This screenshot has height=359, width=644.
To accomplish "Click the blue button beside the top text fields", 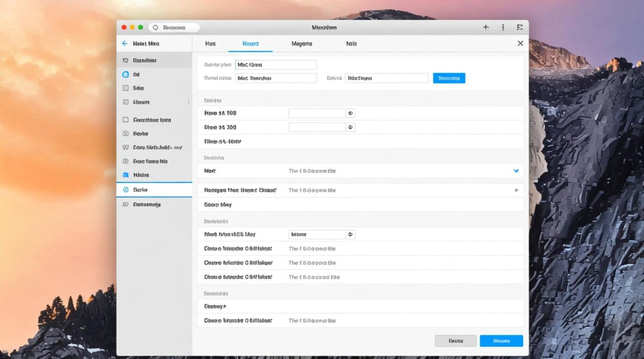I will [449, 78].
